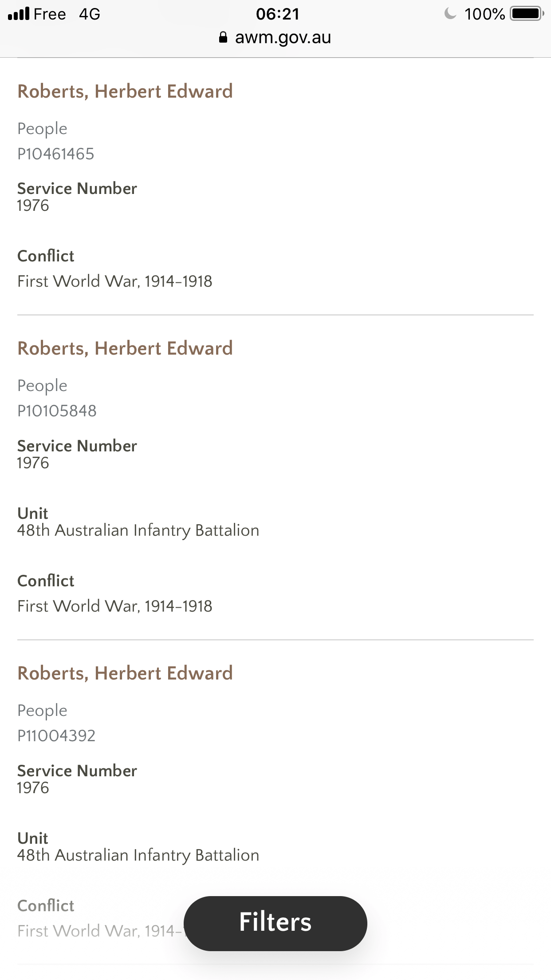
Task: Tap the Do Not Disturb moon icon
Action: click(x=450, y=14)
